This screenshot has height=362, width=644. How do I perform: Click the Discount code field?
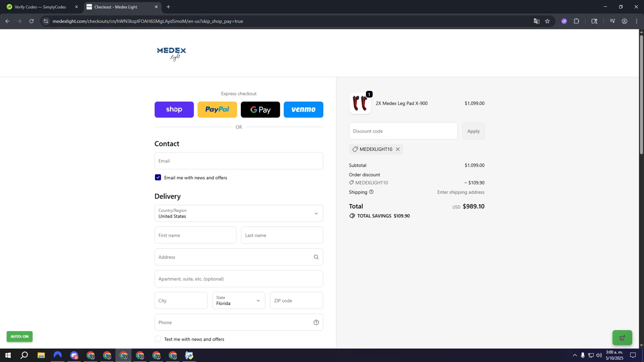coord(403,131)
